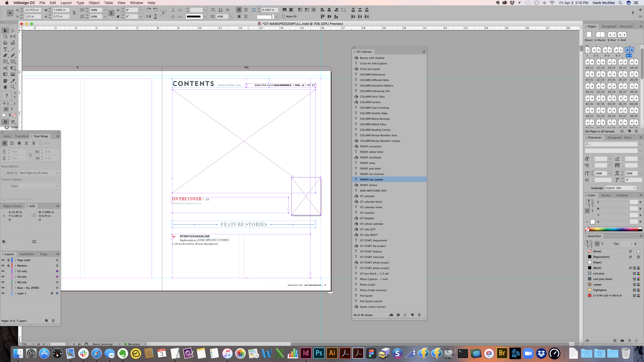Select the Scissors tool
Image resolution: width=644 pixels, height=362 pixels.
click(5, 68)
